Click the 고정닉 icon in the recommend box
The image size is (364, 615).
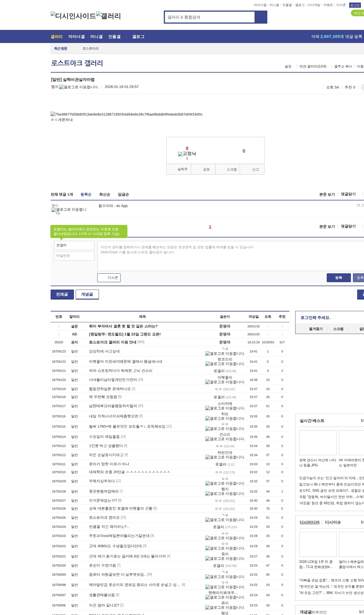coord(187,154)
